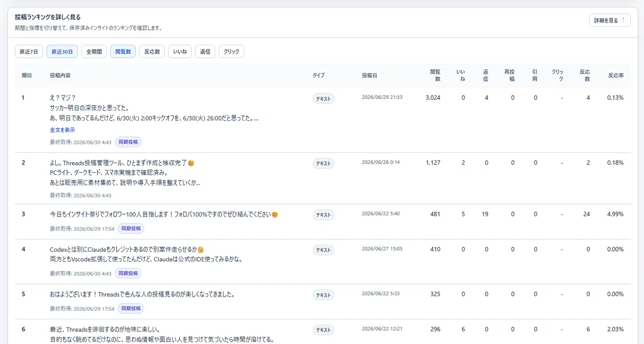Click 最終取得: 2026/06/29 17:54 under rank 3 post
644x344 pixels.
(x=82, y=229)
